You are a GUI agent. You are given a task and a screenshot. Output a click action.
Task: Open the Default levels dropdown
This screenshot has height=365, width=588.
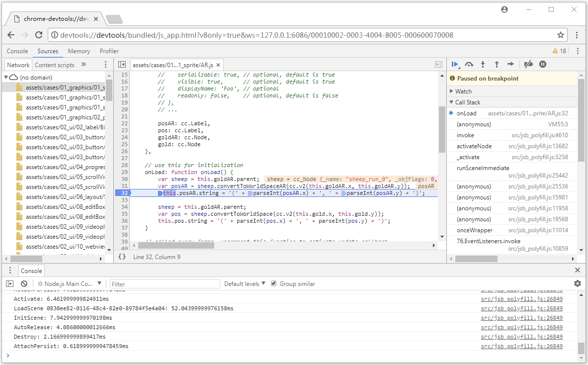point(245,283)
